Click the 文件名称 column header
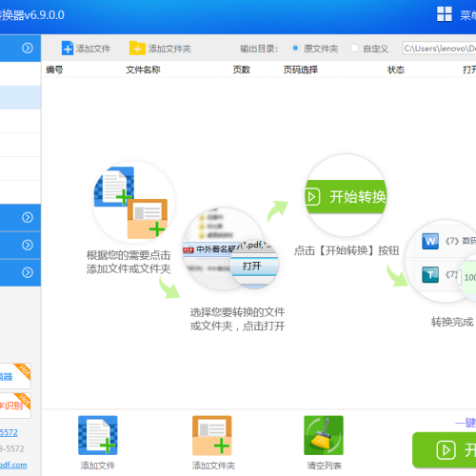The width and height of the screenshot is (476, 476). (x=143, y=69)
